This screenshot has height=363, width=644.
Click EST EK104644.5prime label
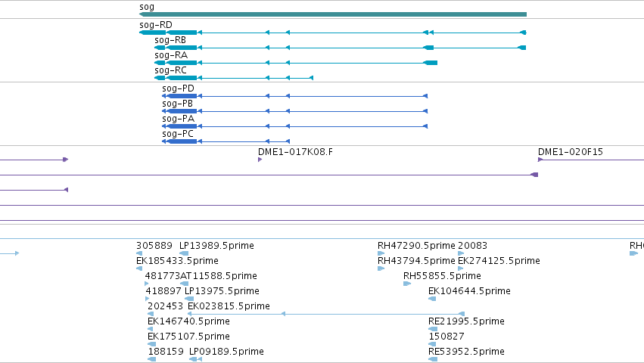pyautogui.click(x=469, y=291)
